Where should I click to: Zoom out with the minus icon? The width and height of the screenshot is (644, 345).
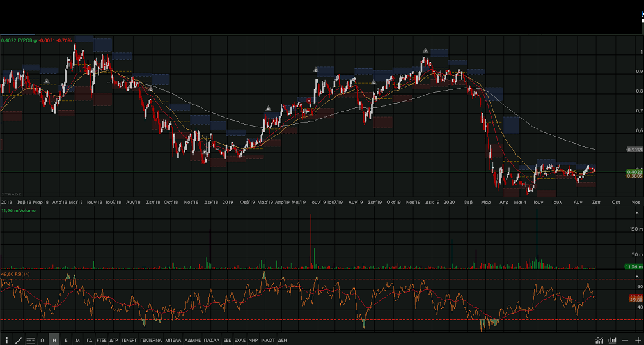pyautogui.click(x=625, y=340)
